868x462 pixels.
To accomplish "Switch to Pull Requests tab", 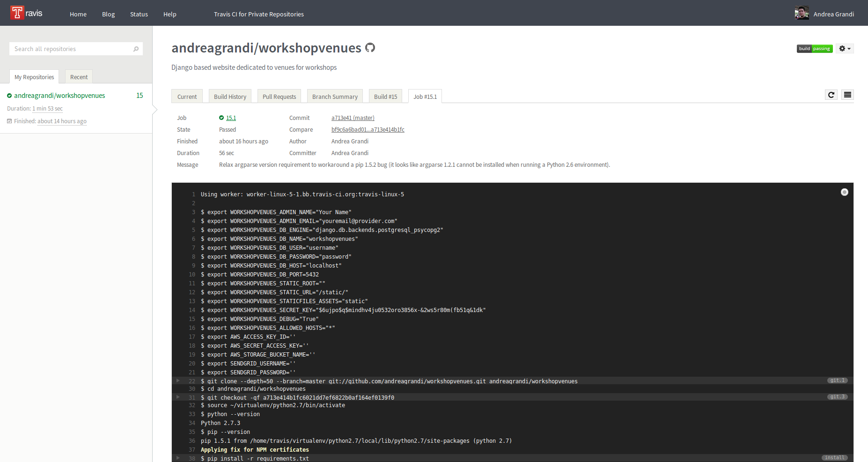I will click(x=280, y=97).
